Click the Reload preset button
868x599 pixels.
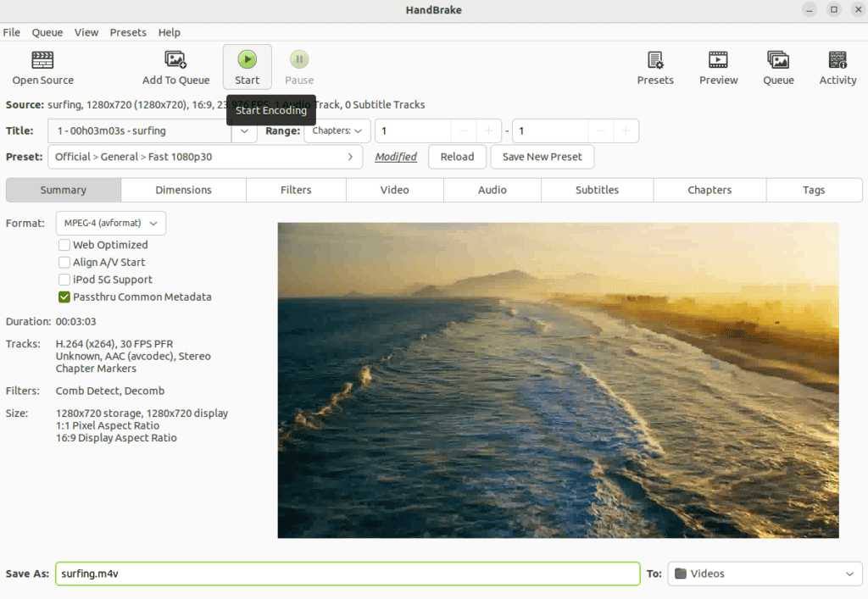(457, 157)
